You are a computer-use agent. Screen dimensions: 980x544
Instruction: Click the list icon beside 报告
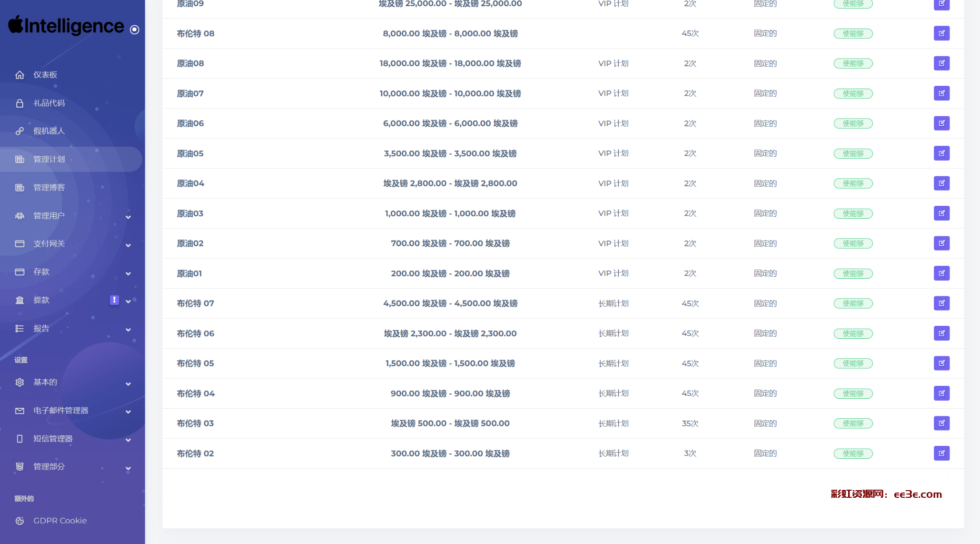(20, 329)
